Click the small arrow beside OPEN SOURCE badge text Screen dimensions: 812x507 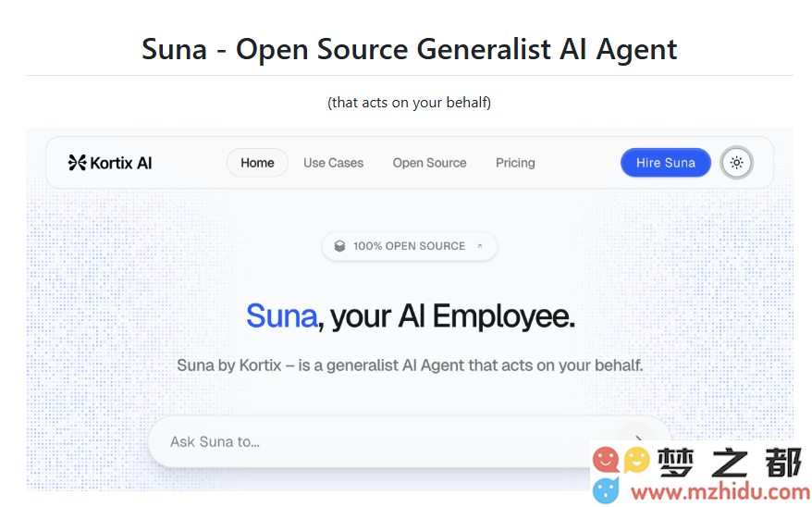click(480, 246)
